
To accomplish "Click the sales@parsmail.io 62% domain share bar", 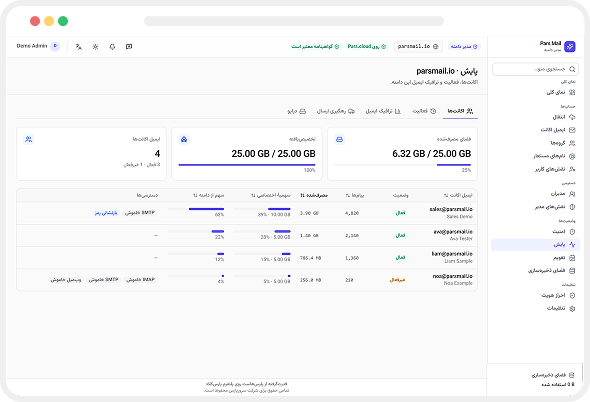I will pyautogui.click(x=196, y=209).
